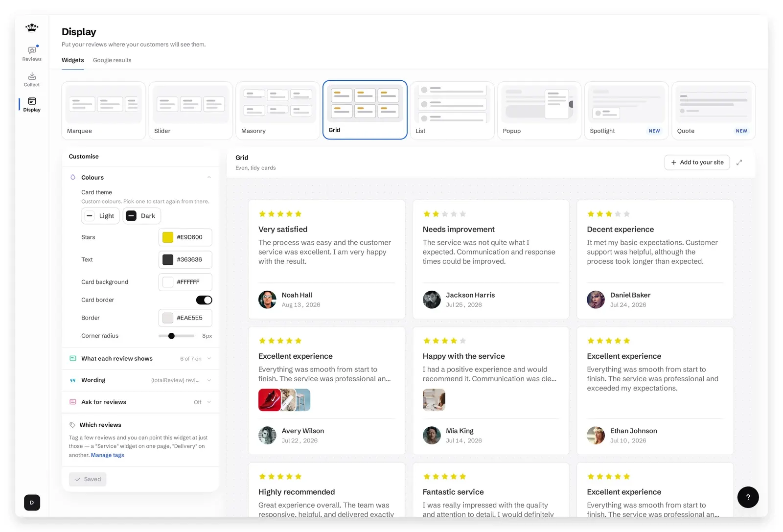
Task: Switch to the Google results tab
Action: click(112, 60)
